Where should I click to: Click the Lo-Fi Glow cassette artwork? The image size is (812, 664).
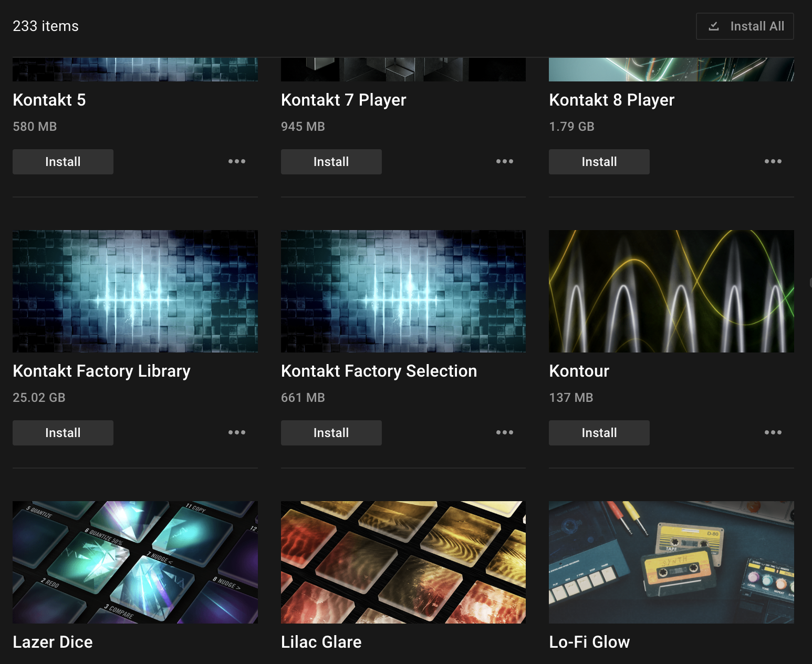[x=671, y=562]
